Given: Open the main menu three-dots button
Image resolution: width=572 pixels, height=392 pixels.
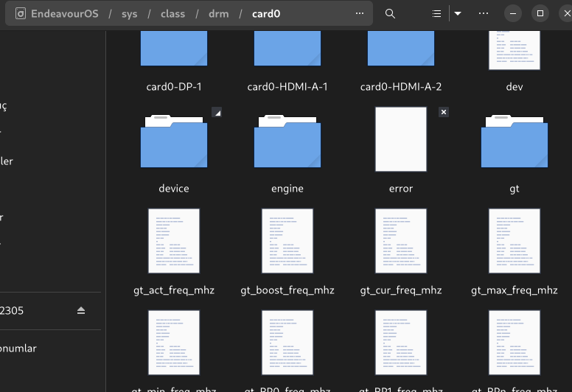Looking at the screenshot, I should pyautogui.click(x=484, y=13).
